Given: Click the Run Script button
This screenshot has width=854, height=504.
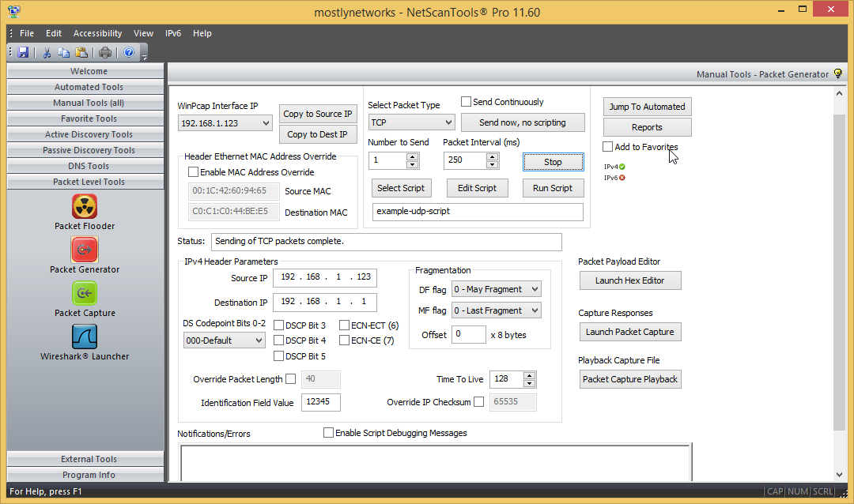Looking at the screenshot, I should (x=553, y=188).
